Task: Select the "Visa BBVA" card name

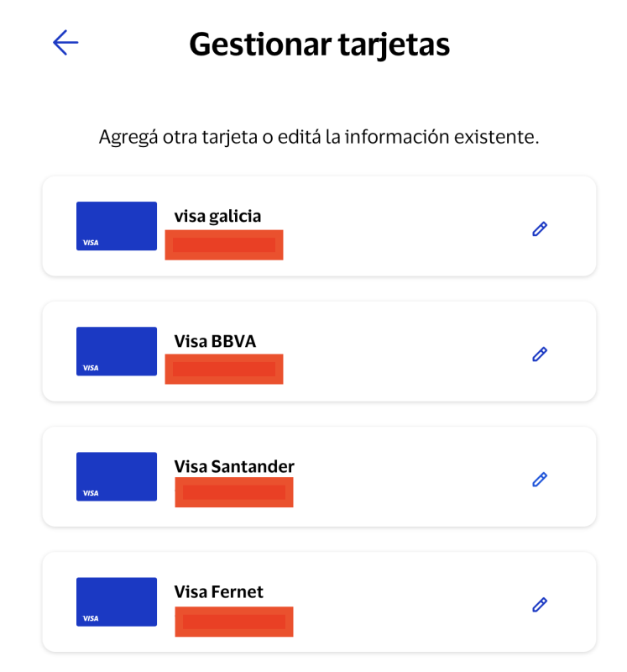Action: pyautogui.click(x=215, y=341)
